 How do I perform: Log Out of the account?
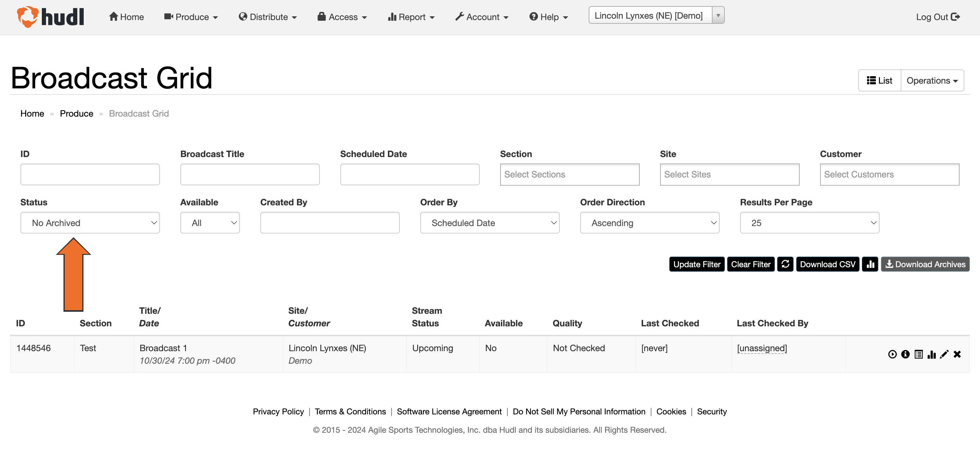tap(938, 17)
